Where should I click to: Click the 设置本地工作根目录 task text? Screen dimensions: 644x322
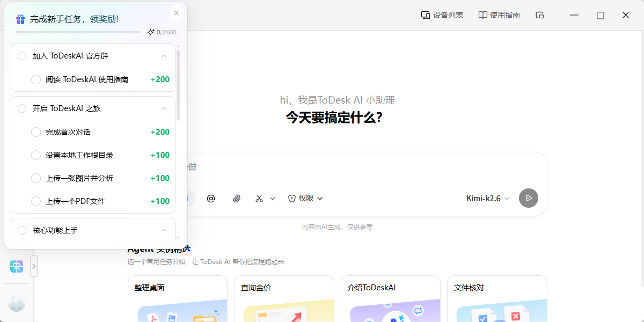79,155
